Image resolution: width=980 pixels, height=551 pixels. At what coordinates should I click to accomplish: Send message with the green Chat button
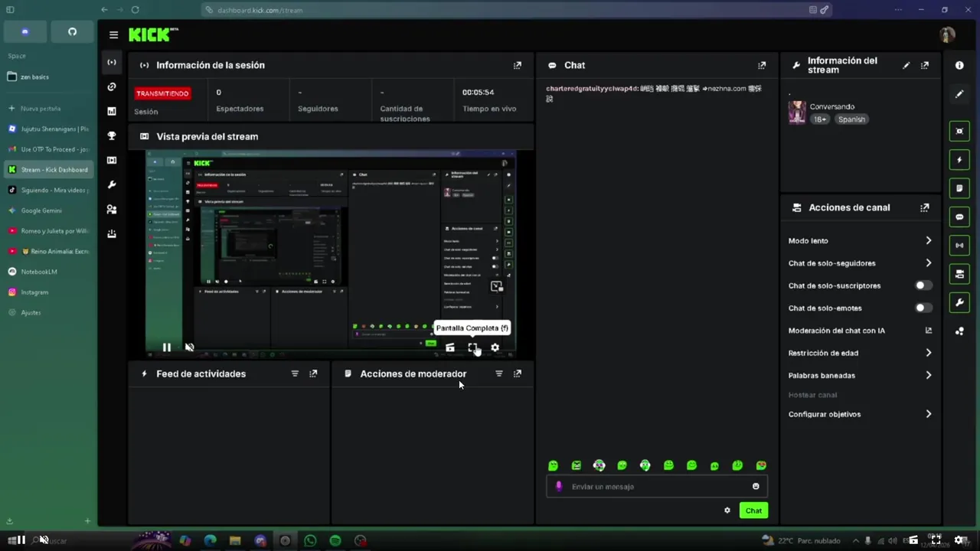pos(753,510)
